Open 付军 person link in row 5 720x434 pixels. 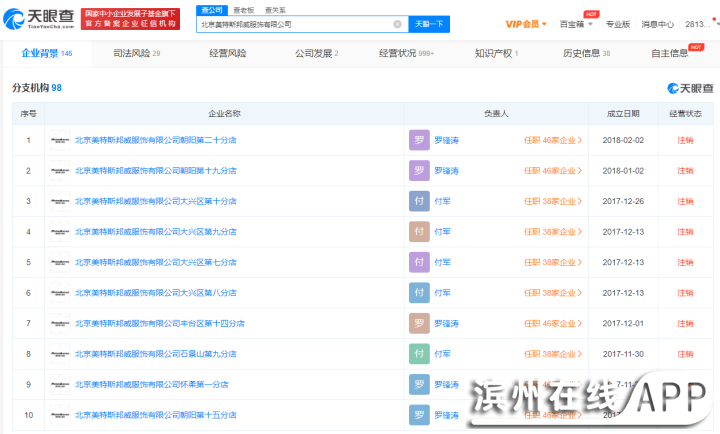click(x=442, y=263)
